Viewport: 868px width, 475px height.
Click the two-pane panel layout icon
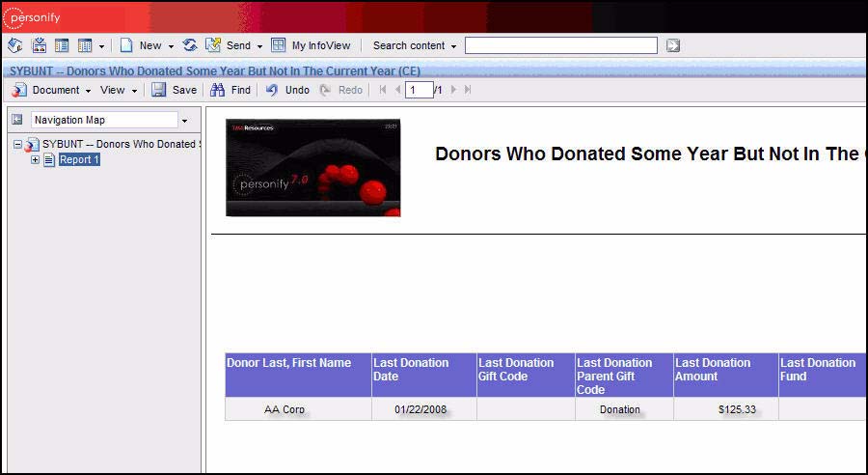[62, 45]
